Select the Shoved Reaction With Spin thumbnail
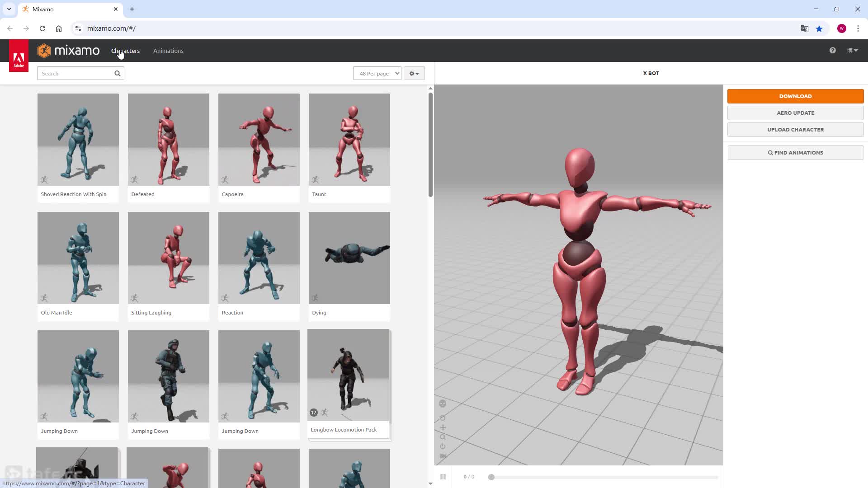The height and width of the screenshot is (488, 868). click(78, 140)
